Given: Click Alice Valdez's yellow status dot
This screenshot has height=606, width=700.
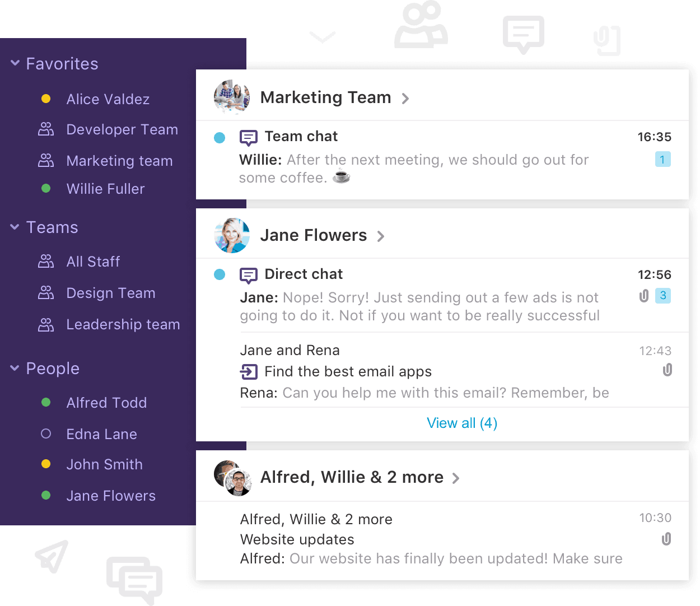Looking at the screenshot, I should tap(46, 99).
